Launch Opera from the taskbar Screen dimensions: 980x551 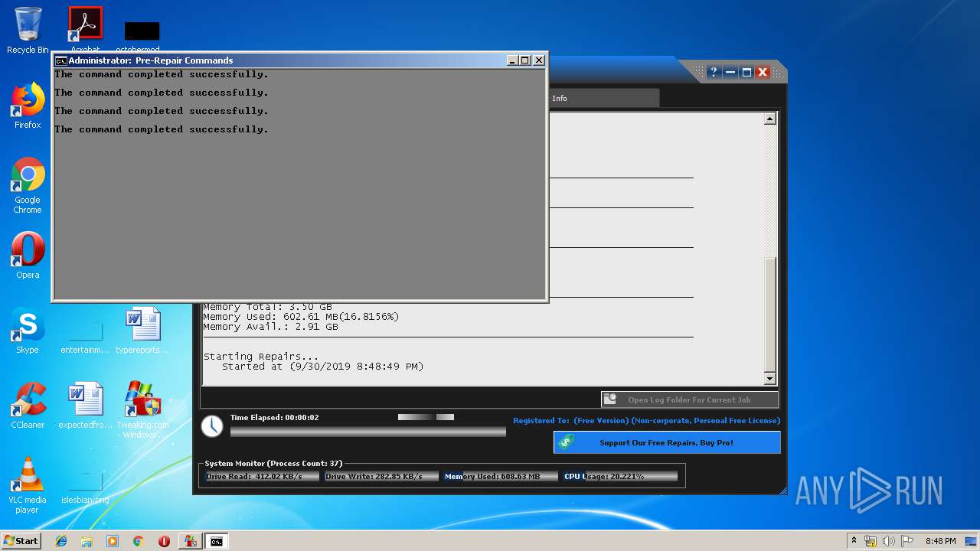tap(164, 541)
